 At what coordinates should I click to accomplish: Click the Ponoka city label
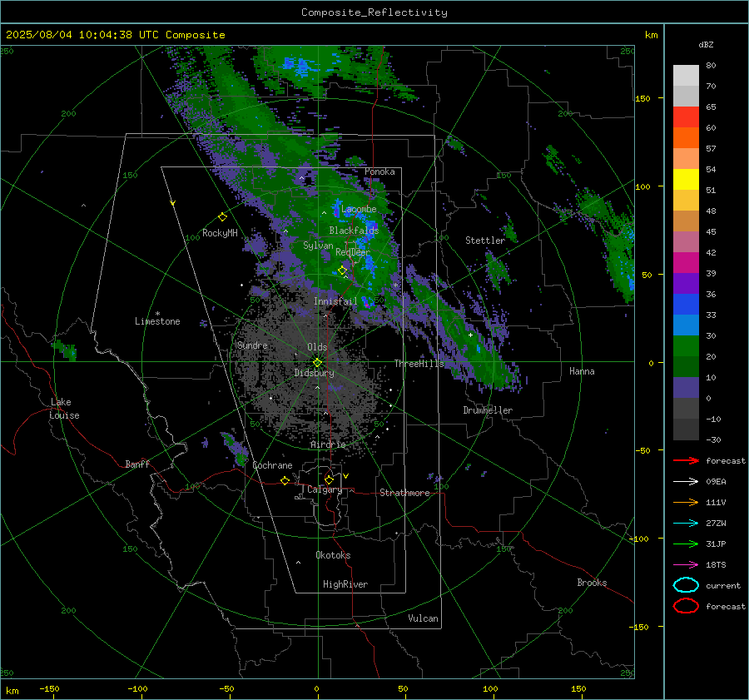tap(379, 171)
